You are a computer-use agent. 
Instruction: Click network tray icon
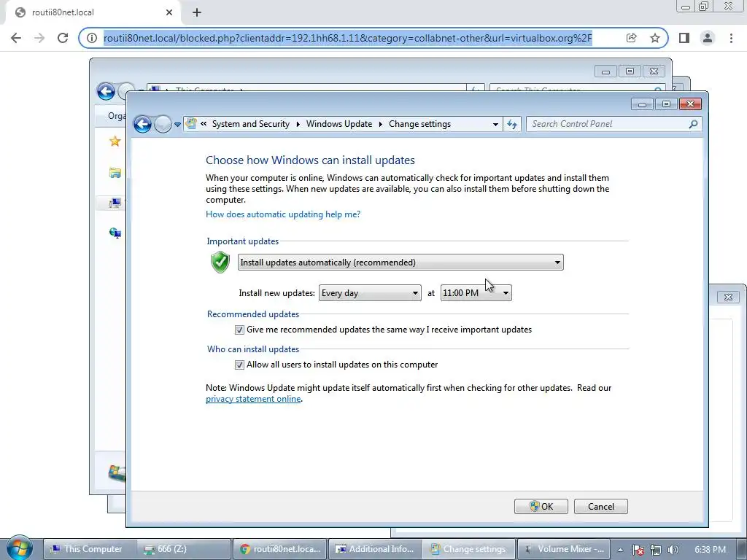[x=656, y=550]
